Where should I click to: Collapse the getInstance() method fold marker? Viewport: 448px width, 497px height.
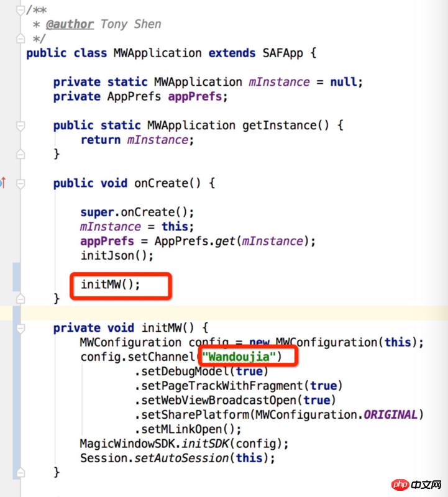[x=21, y=126]
